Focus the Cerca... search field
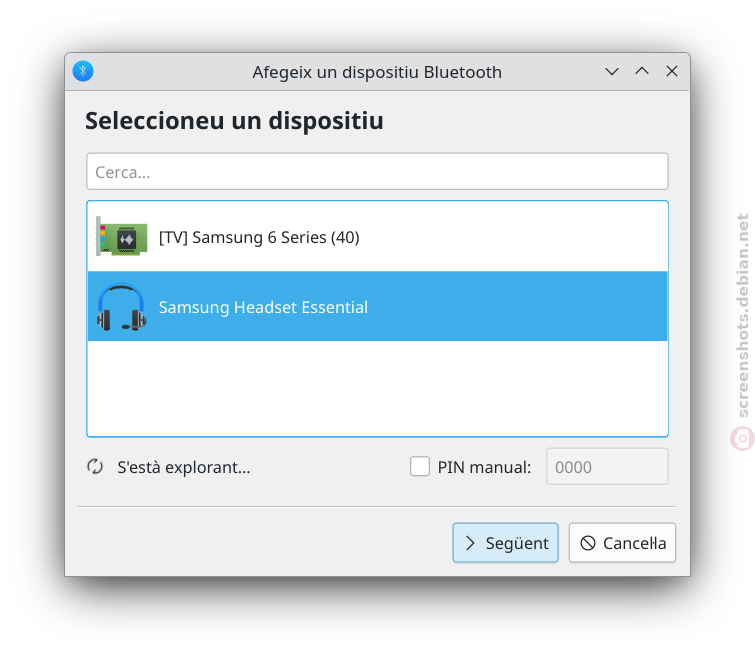Image resolution: width=755 pixels, height=653 pixels. point(378,171)
